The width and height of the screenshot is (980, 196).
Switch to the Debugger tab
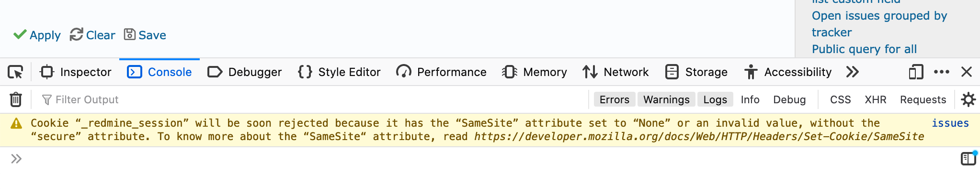pos(244,72)
